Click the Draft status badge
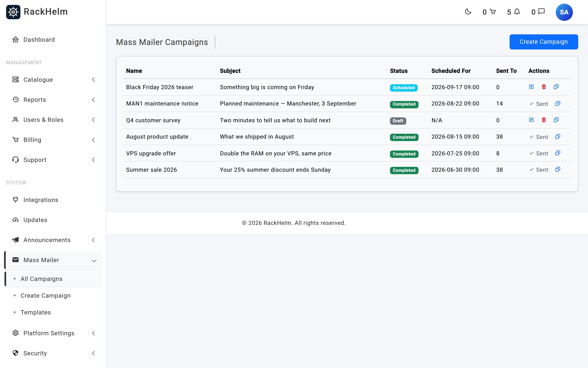 pyautogui.click(x=398, y=121)
